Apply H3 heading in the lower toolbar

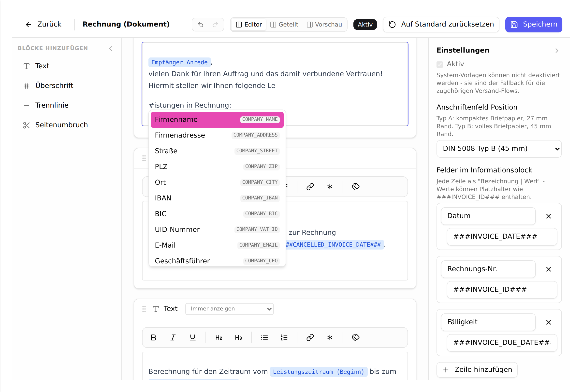coord(238,337)
